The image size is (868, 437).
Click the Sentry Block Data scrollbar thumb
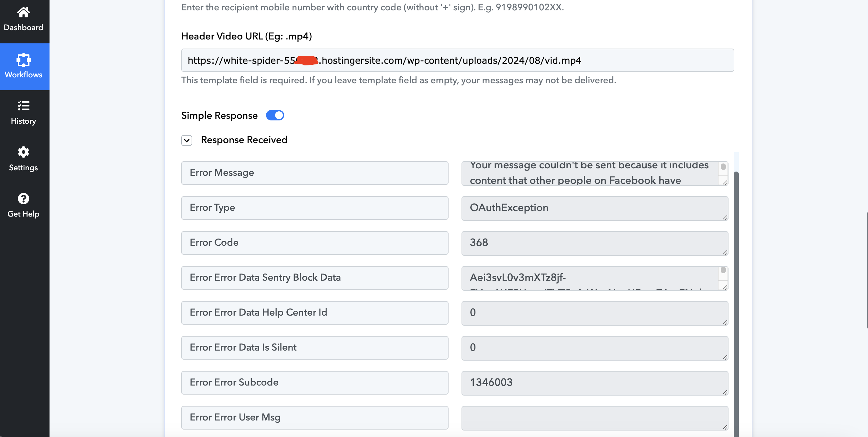tap(723, 270)
